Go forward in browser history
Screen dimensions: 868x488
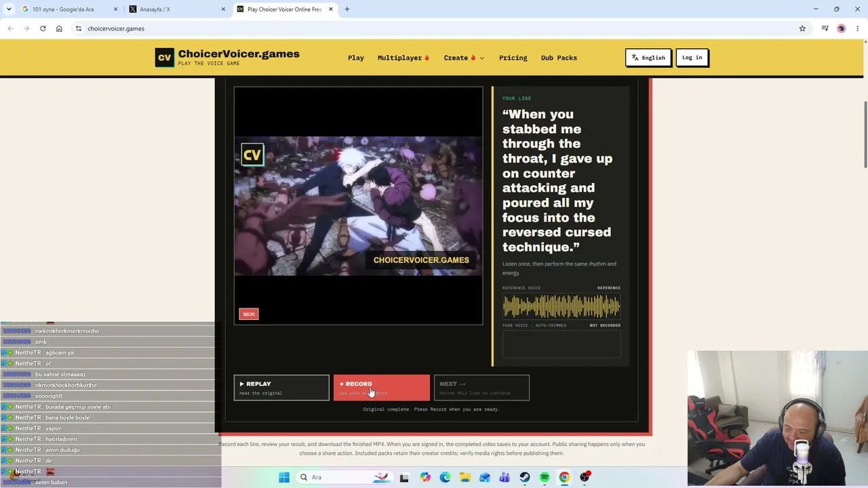coord(26,28)
